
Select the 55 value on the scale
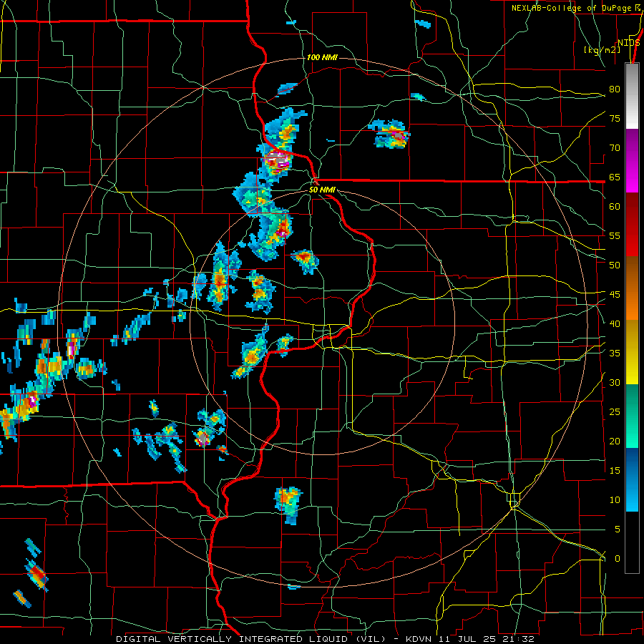(615, 235)
